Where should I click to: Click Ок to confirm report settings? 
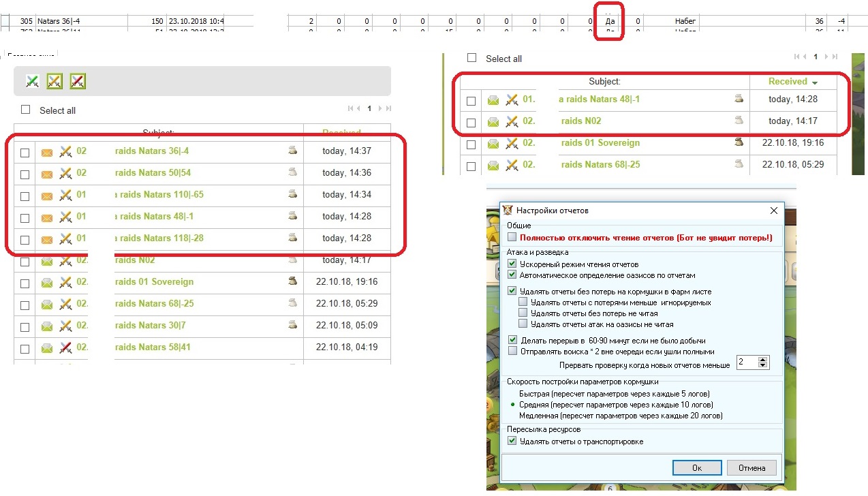[x=696, y=467]
